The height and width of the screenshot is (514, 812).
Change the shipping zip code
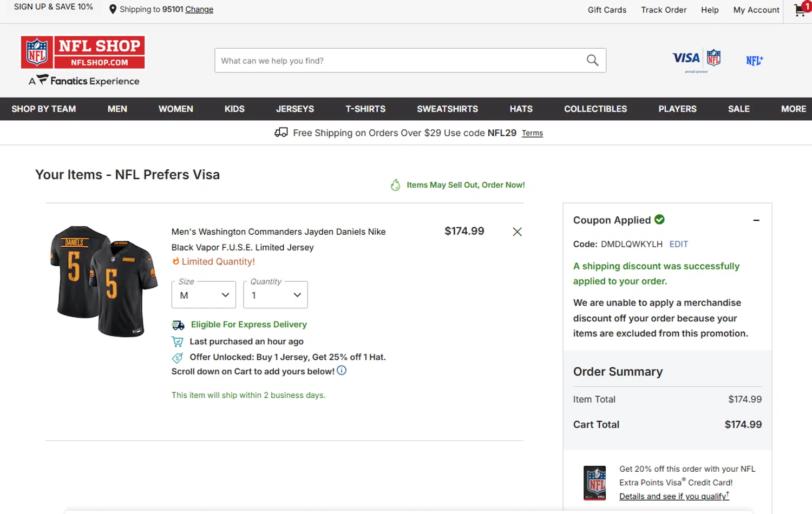(x=199, y=9)
